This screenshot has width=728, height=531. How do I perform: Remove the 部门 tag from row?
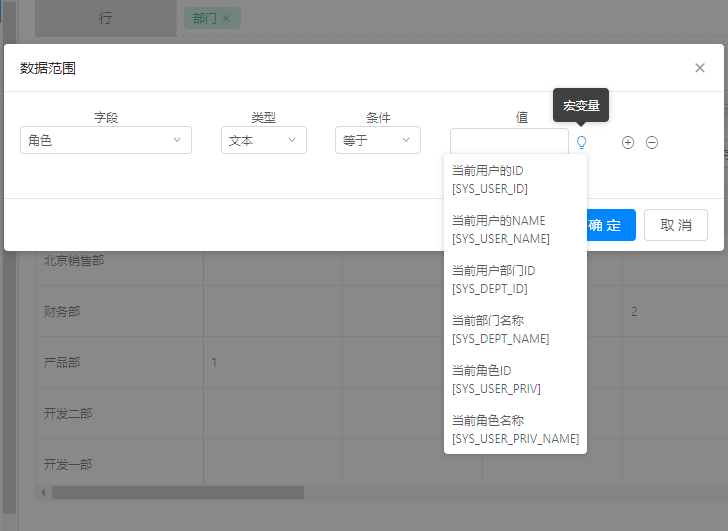[226, 19]
